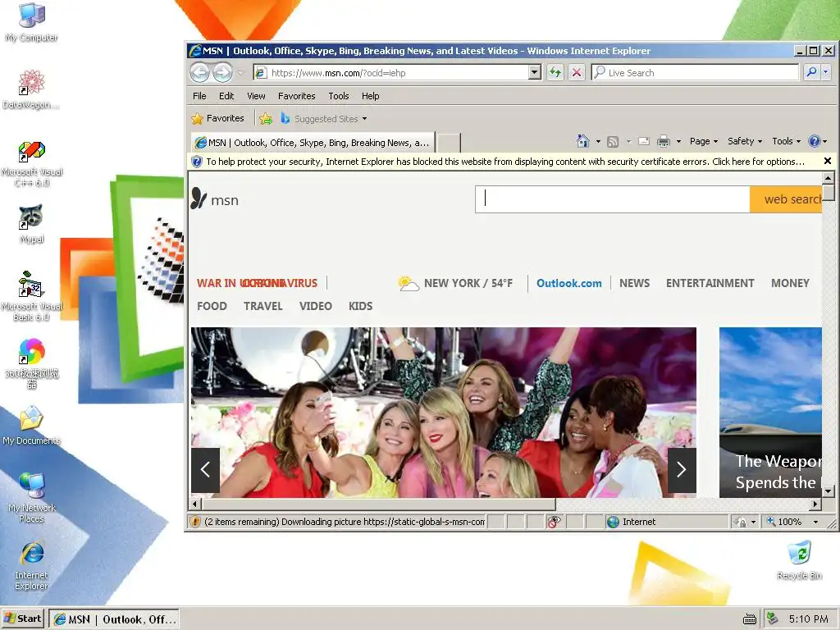Open the View menu
The height and width of the screenshot is (630, 840).
tap(256, 96)
